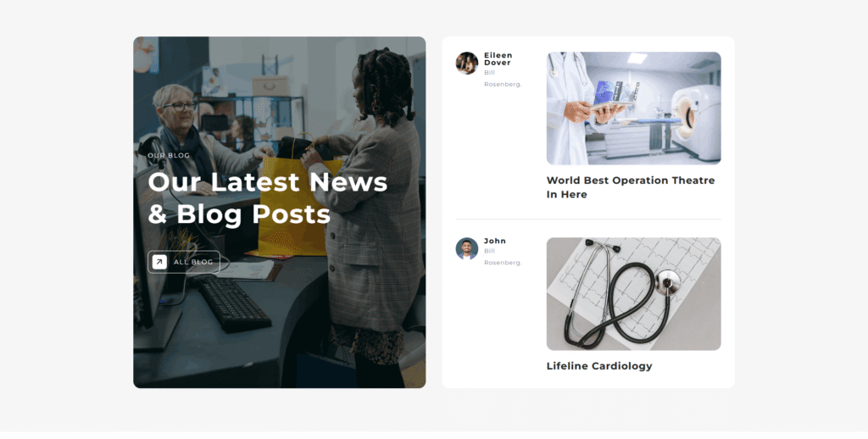
Task: Open the stethoscope cardiology post thumbnail
Action: tap(633, 294)
